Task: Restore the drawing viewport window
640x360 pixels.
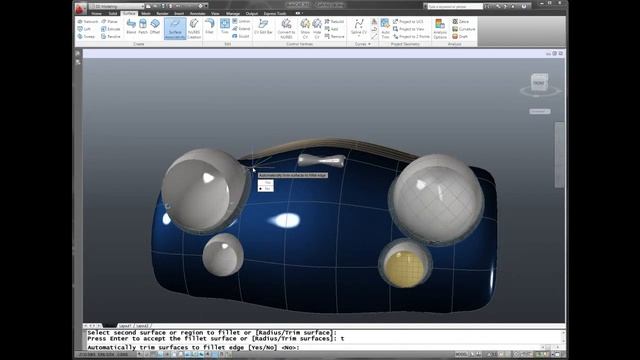Action: tap(554, 53)
